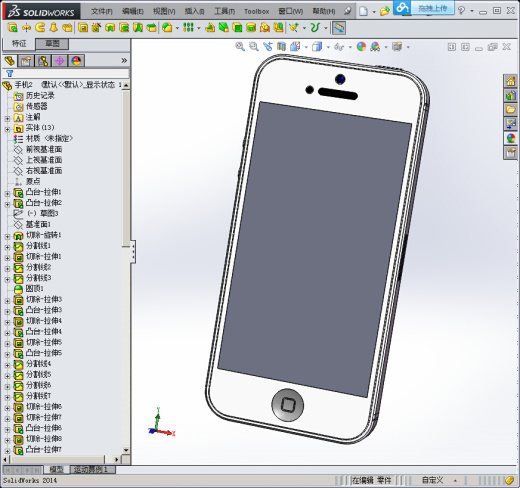Open the ConfigurationManager tab icon

[x=43, y=61]
